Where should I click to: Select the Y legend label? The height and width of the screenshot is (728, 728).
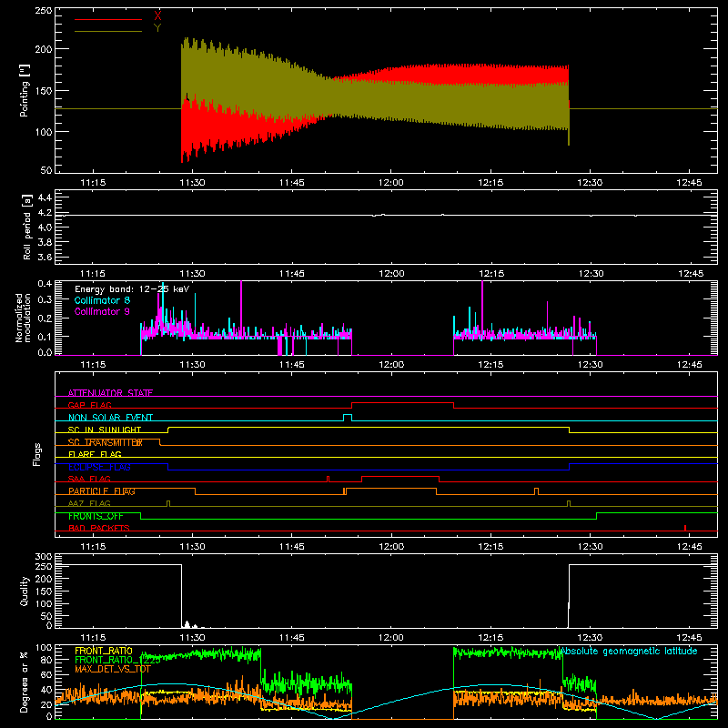tap(157, 28)
